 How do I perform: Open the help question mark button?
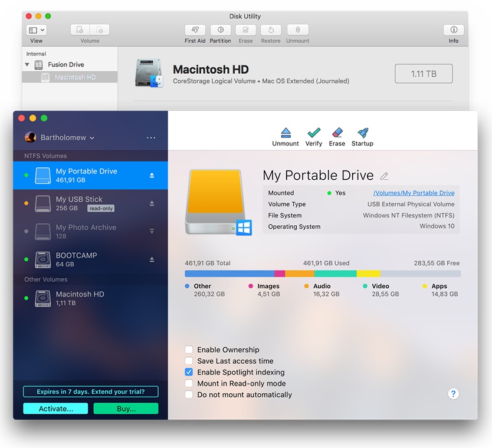454,394
